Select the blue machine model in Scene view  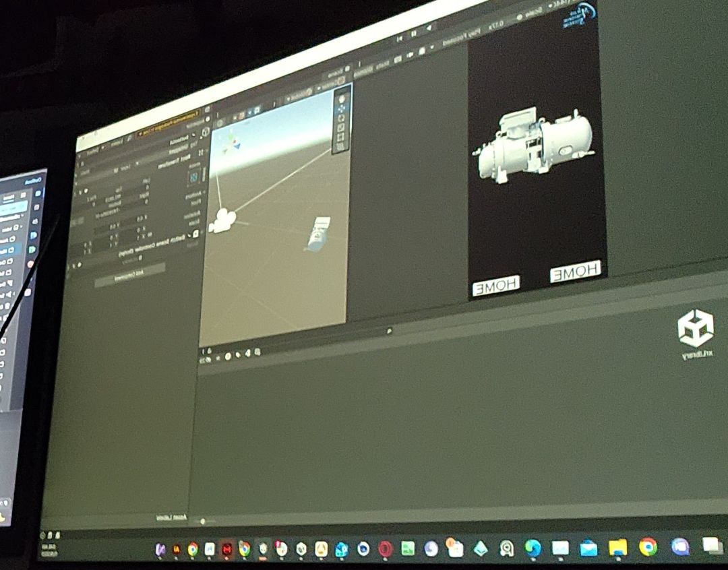(318, 234)
